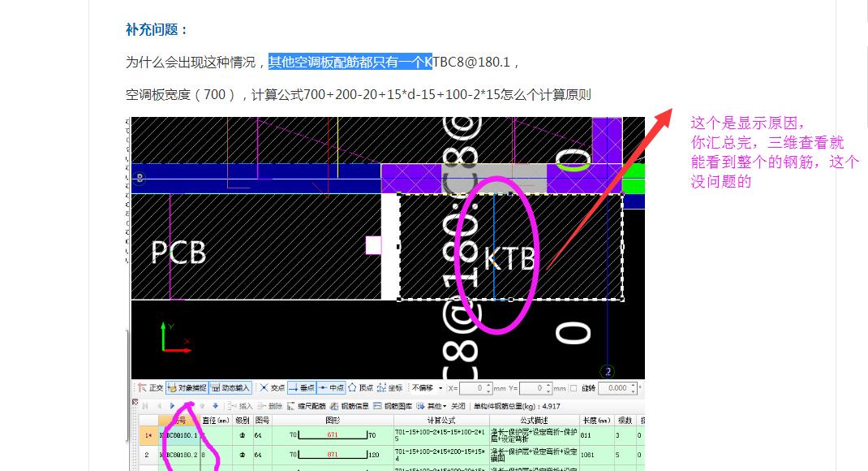Click axis marker circle 2

point(608,371)
